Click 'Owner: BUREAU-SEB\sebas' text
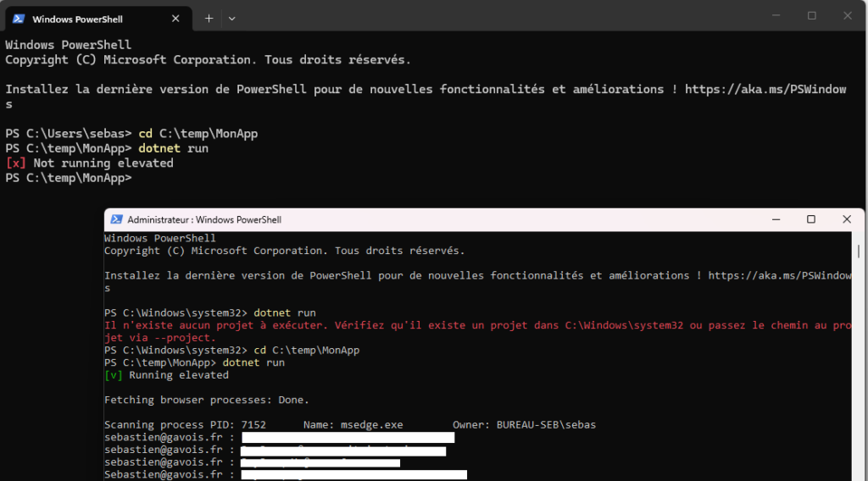Viewport: 868px width, 481px height. click(524, 424)
